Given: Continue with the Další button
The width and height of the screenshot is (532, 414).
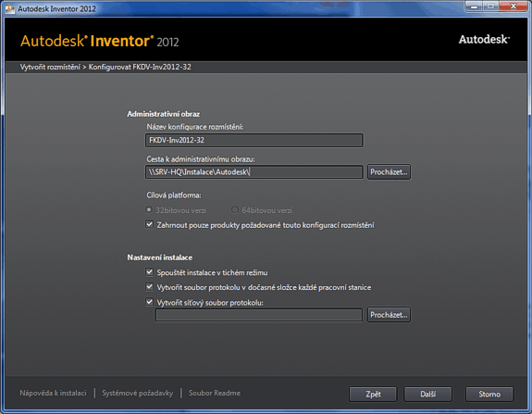Looking at the screenshot, I should [x=427, y=395].
